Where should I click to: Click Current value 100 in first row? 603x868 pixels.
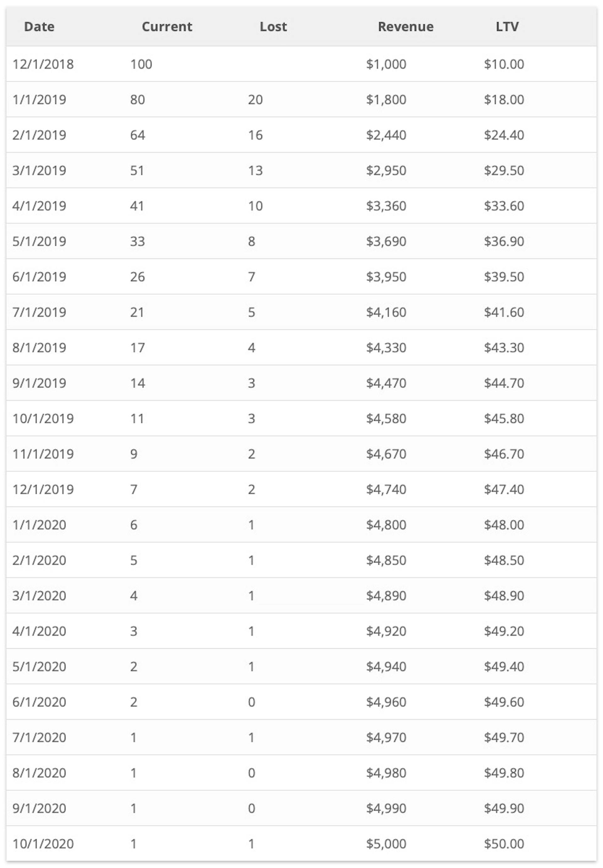tap(141, 64)
